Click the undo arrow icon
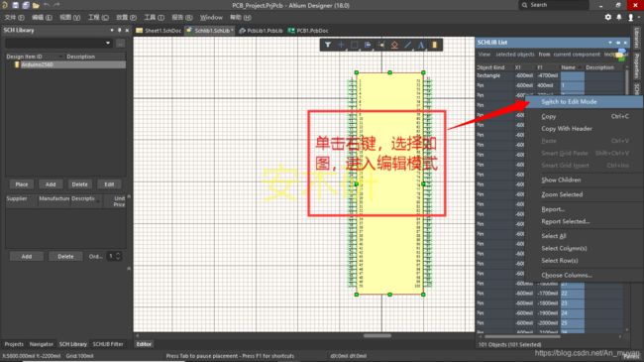The width and height of the screenshot is (644, 362). [47, 5]
